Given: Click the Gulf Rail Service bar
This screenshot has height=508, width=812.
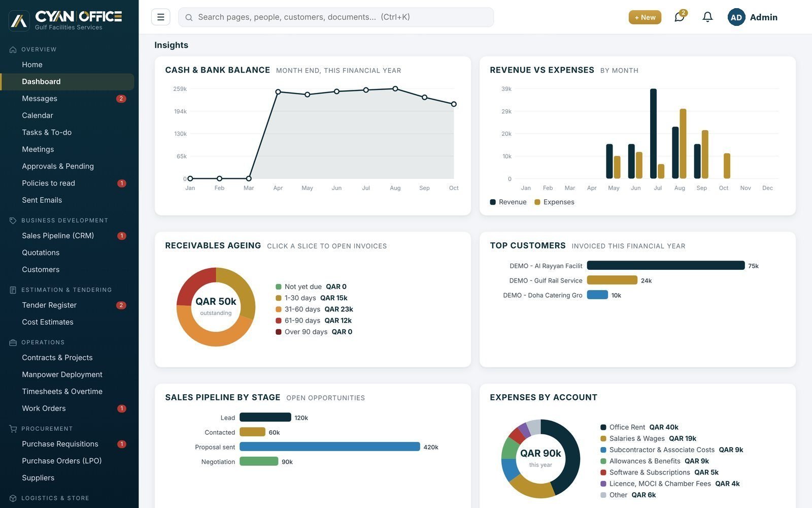Looking at the screenshot, I should point(612,280).
